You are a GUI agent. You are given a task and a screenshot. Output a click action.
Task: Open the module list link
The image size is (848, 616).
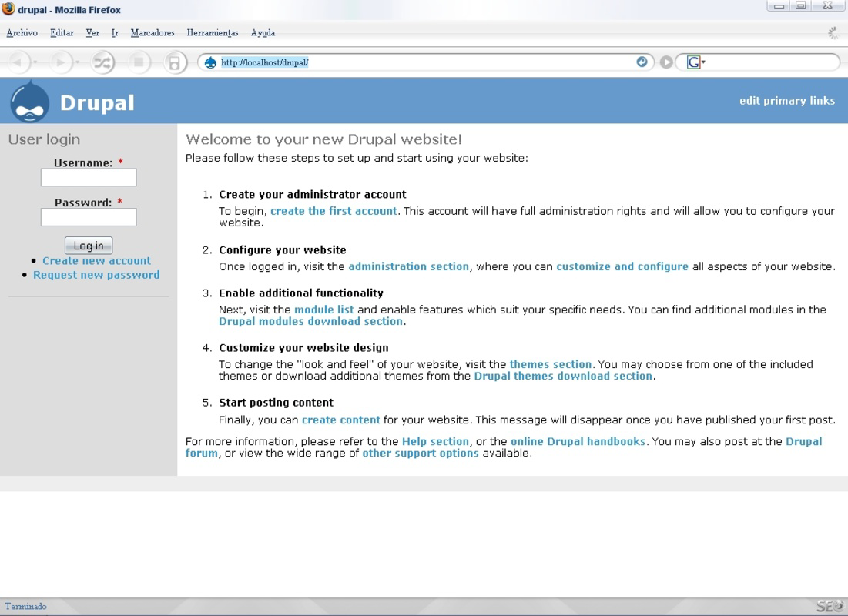pos(324,310)
